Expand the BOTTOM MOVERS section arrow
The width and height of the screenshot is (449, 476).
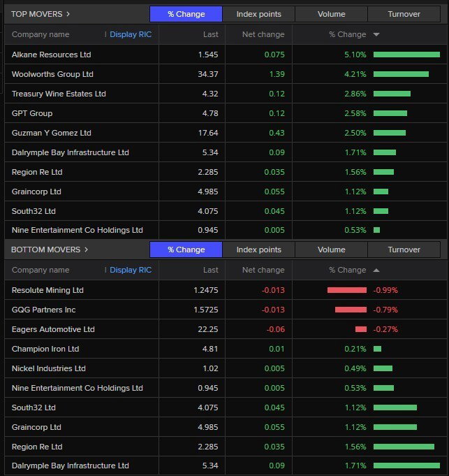[x=86, y=250]
